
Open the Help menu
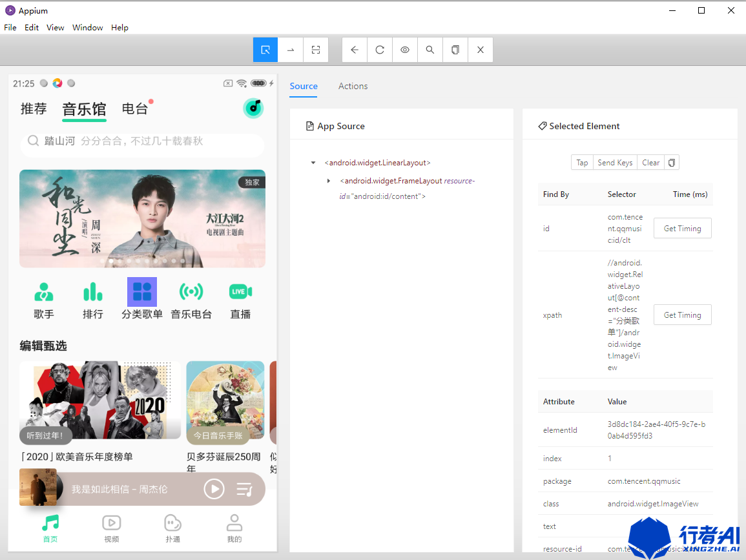[120, 28]
